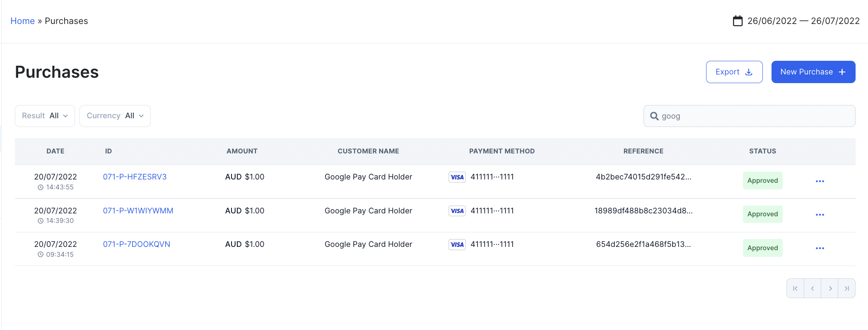Go to the previous results page
This screenshot has height=330, width=868.
[813, 289]
